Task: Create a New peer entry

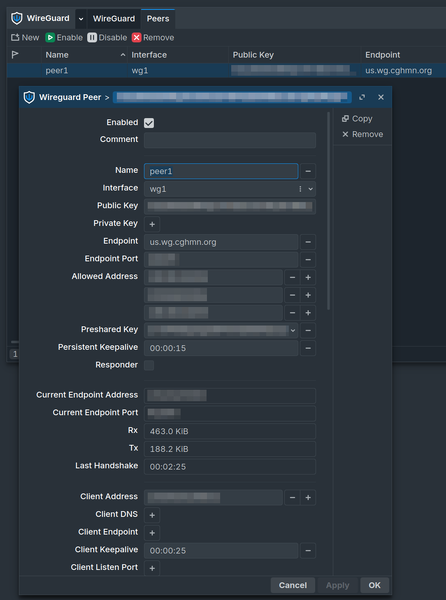Action: tap(25, 38)
